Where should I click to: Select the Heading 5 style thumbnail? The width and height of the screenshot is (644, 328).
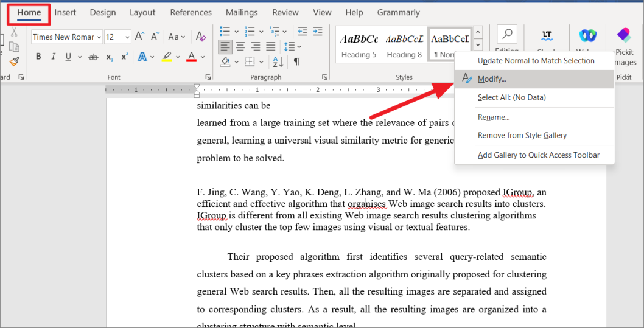pos(359,44)
